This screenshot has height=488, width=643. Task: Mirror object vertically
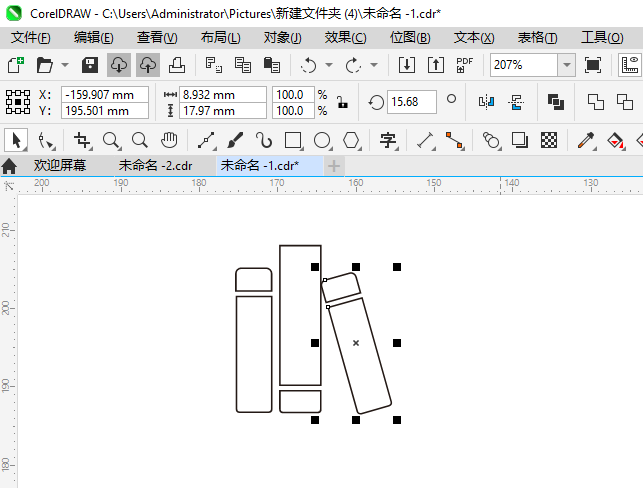tap(516, 102)
